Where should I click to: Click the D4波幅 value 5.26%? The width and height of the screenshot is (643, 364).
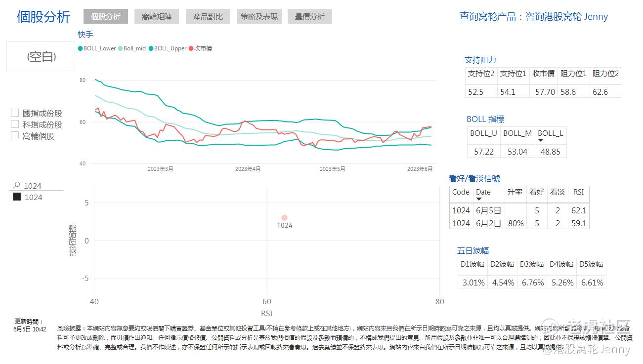pos(562,283)
